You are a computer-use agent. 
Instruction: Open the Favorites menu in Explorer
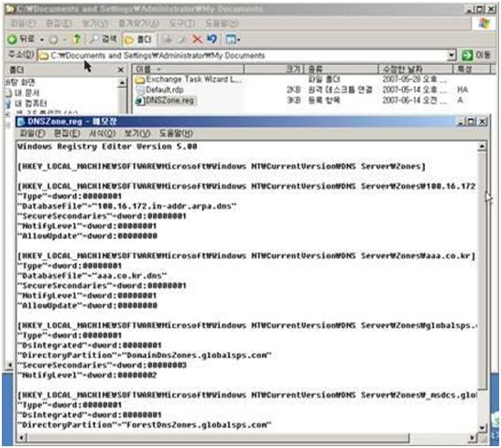tap(138, 23)
